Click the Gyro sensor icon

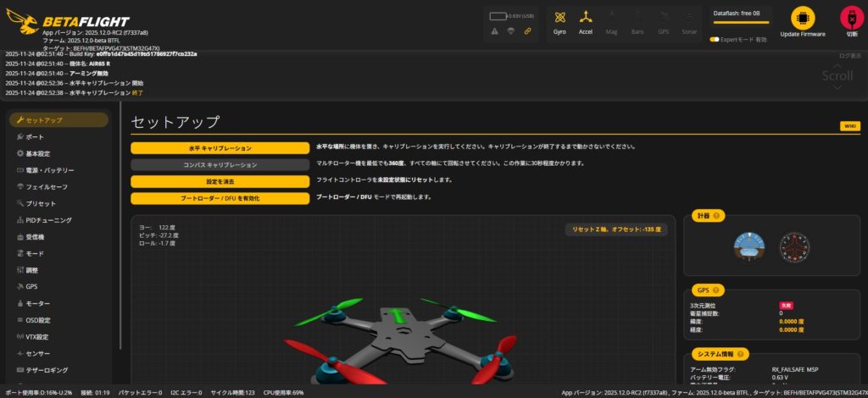[x=559, y=18]
